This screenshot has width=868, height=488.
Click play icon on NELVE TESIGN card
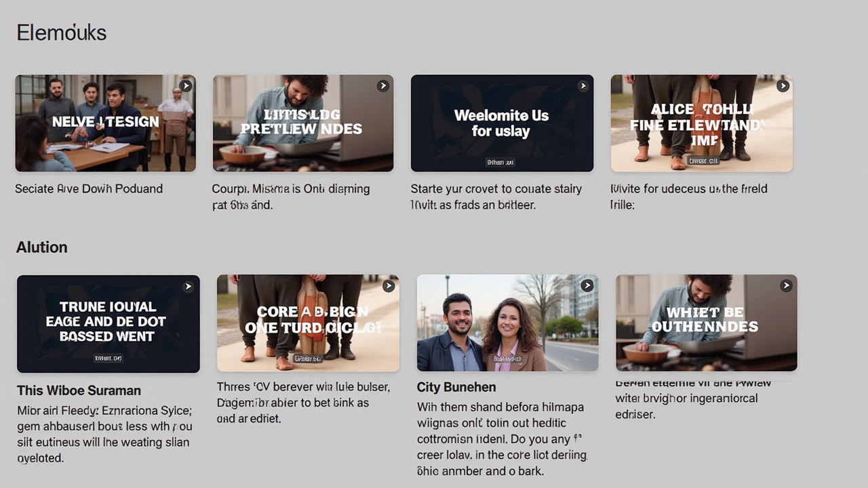pyautogui.click(x=186, y=86)
